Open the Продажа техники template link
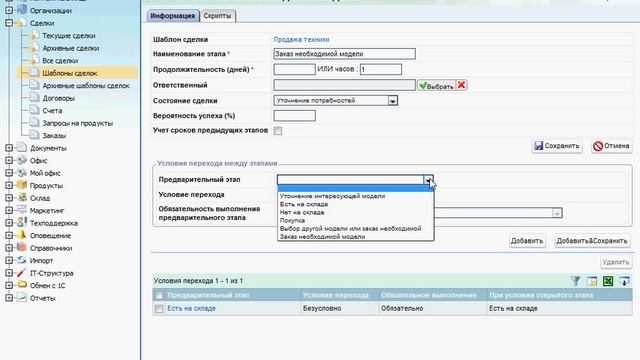The height and width of the screenshot is (360, 640). (x=301, y=40)
